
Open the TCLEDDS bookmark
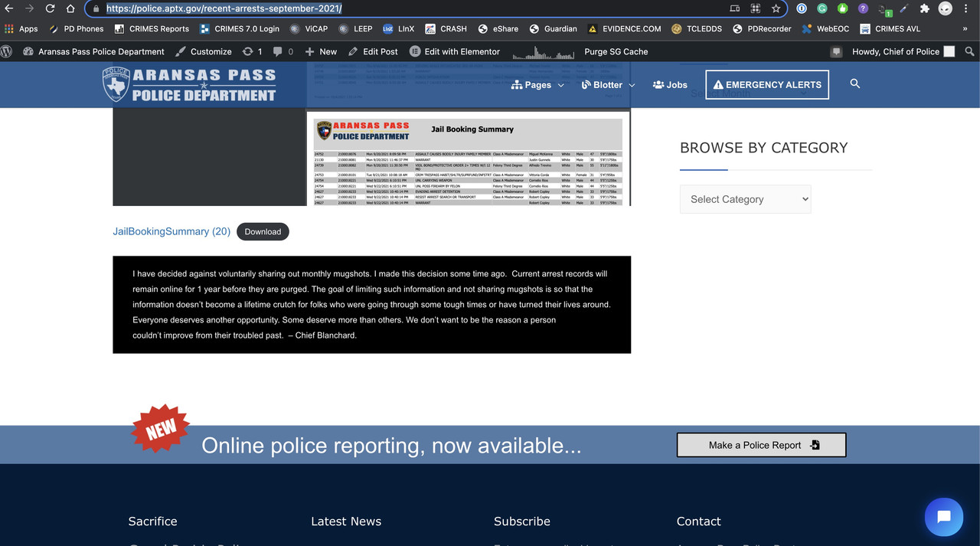696,28
